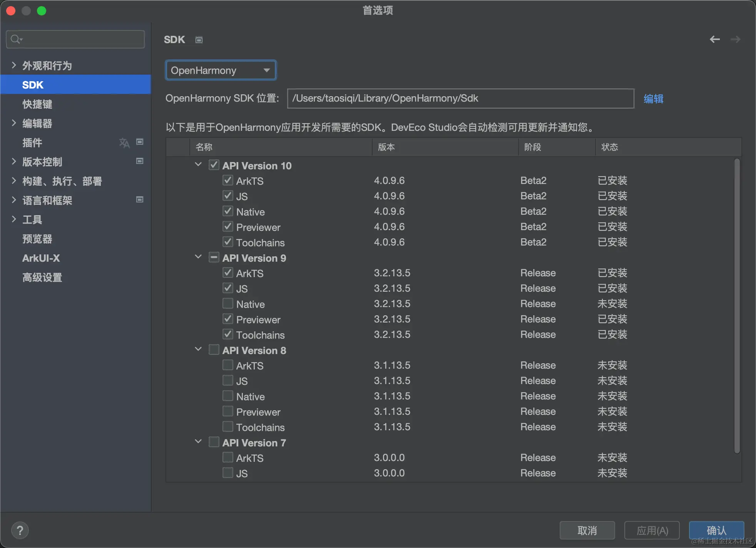
Task: Click the 应用(A) button
Action: tap(652, 531)
